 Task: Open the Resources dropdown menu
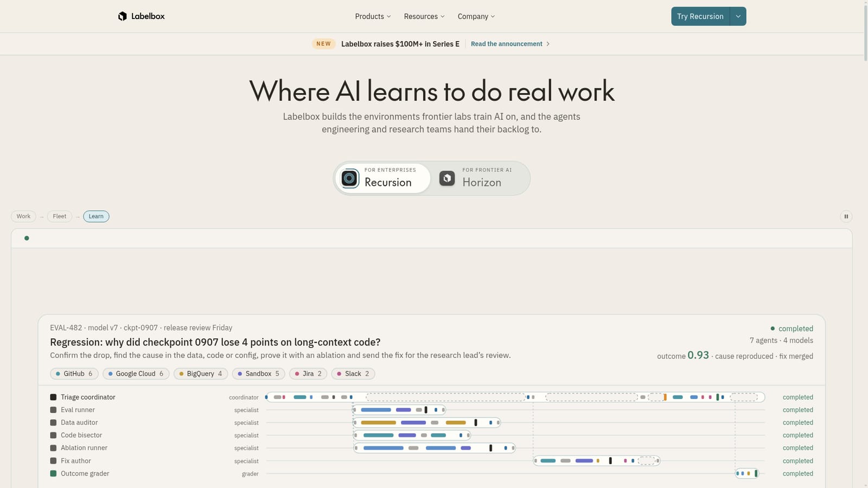[424, 16]
